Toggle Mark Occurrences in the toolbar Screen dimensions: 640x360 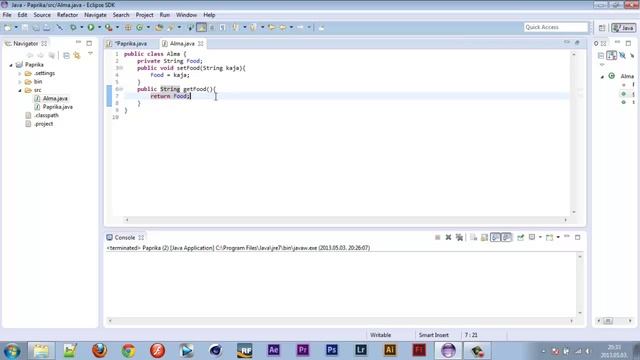coord(201,27)
